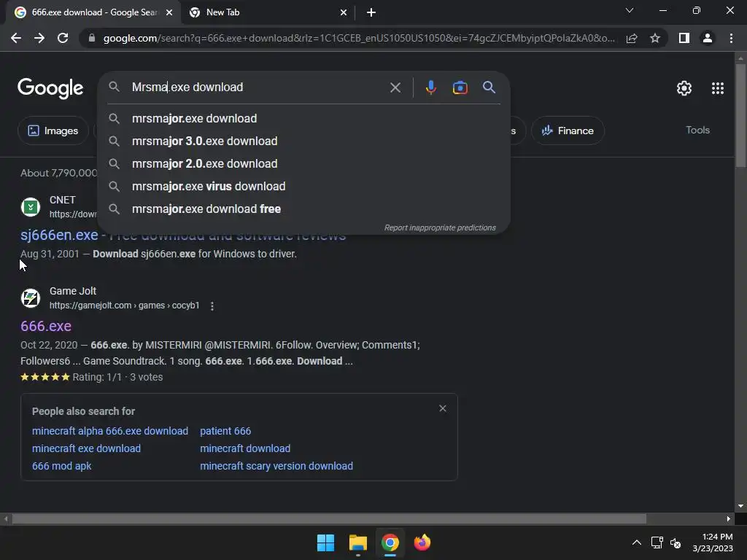Open Google quick settings gear
747x560 pixels.
click(684, 88)
